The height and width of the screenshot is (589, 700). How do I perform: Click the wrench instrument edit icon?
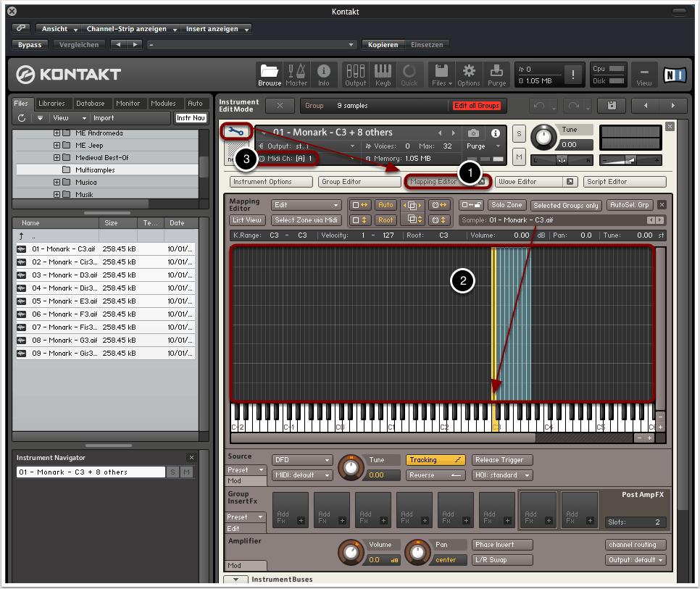tap(236, 131)
